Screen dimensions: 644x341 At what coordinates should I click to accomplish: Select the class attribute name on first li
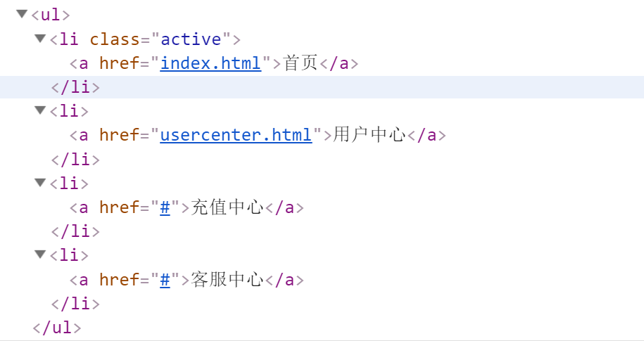pyautogui.click(x=115, y=39)
